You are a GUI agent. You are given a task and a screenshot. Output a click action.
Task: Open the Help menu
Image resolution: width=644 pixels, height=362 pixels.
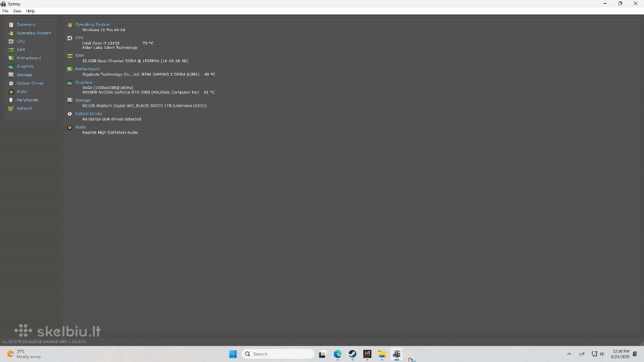pos(30,11)
